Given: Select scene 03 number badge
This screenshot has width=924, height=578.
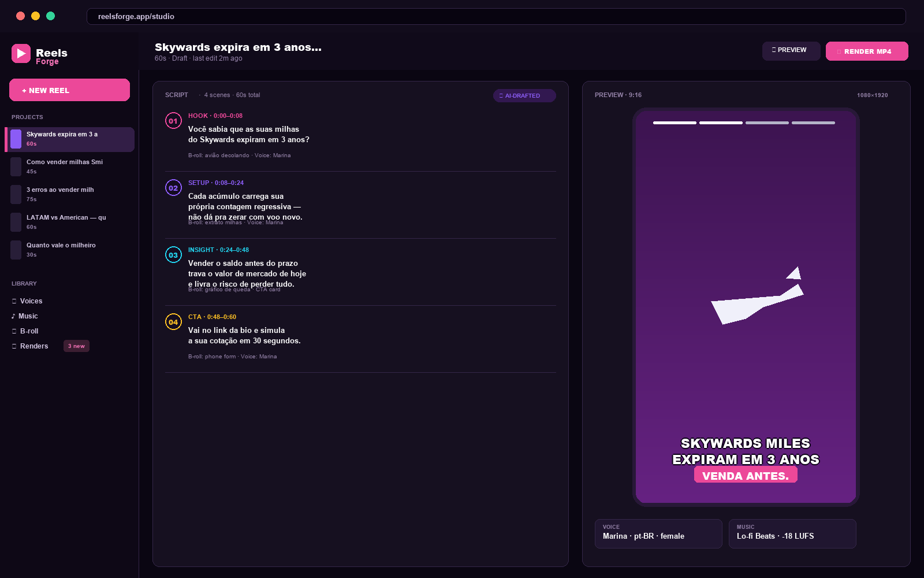Looking at the screenshot, I should tap(173, 255).
